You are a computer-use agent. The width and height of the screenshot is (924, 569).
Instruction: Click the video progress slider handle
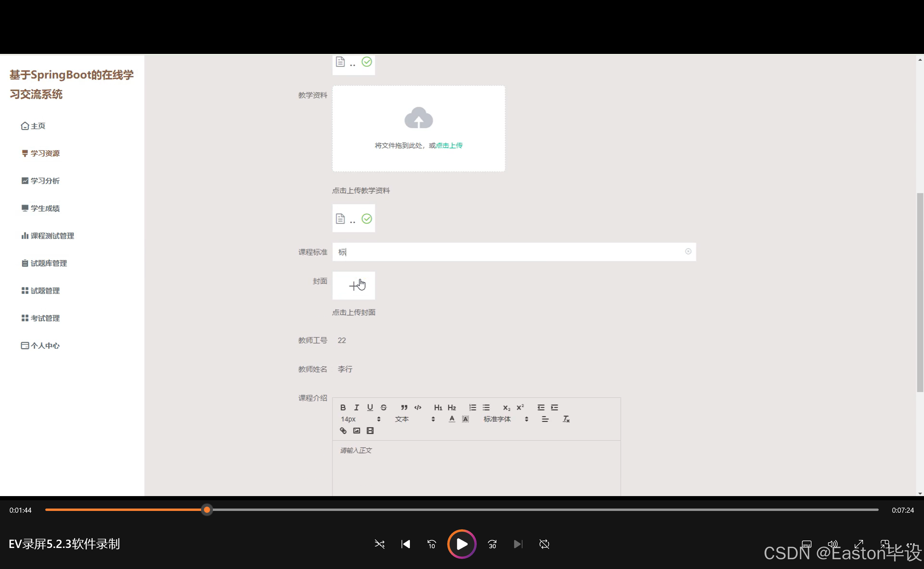[207, 510]
